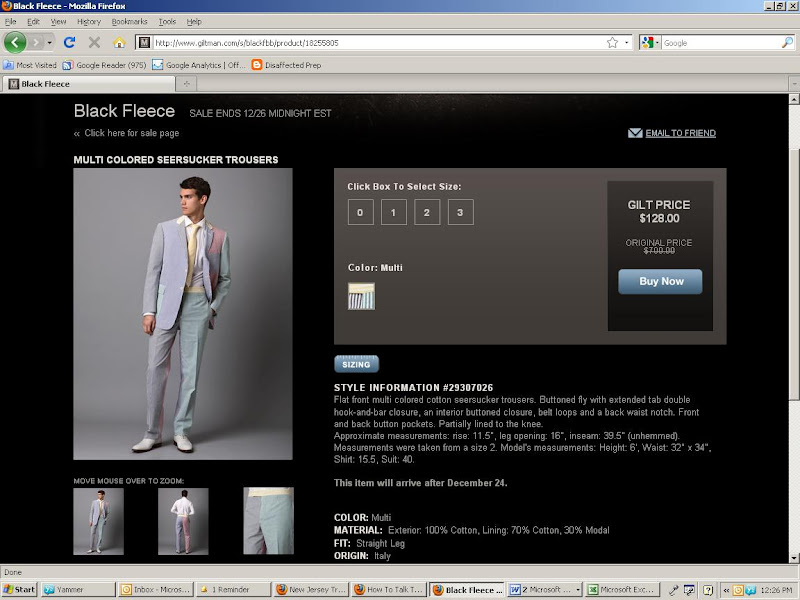The height and width of the screenshot is (600, 800).
Task: Open the Help menu
Action: point(194,21)
